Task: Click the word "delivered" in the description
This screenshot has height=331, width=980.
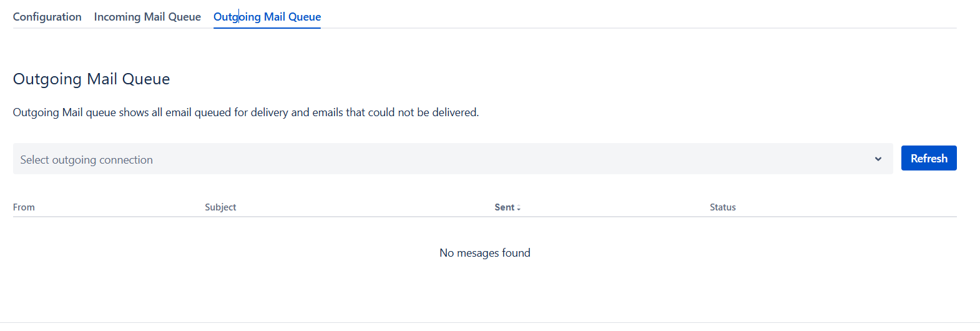Action: click(x=454, y=112)
